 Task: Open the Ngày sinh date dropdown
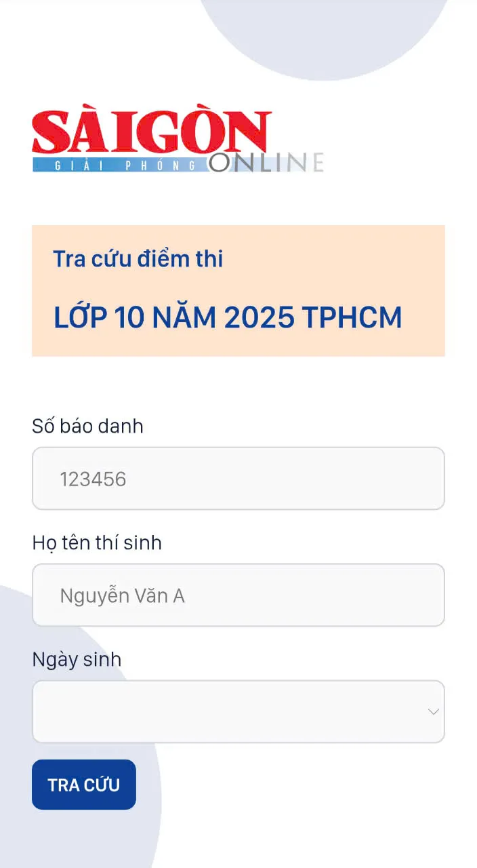coord(238,712)
